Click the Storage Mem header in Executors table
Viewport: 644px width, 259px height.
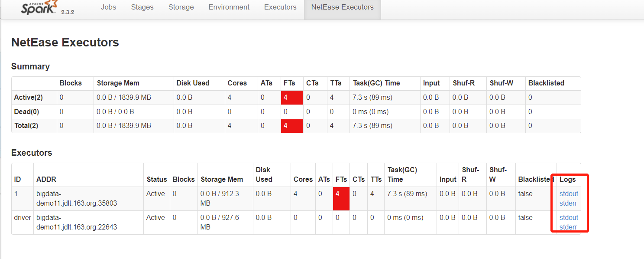[222, 180]
